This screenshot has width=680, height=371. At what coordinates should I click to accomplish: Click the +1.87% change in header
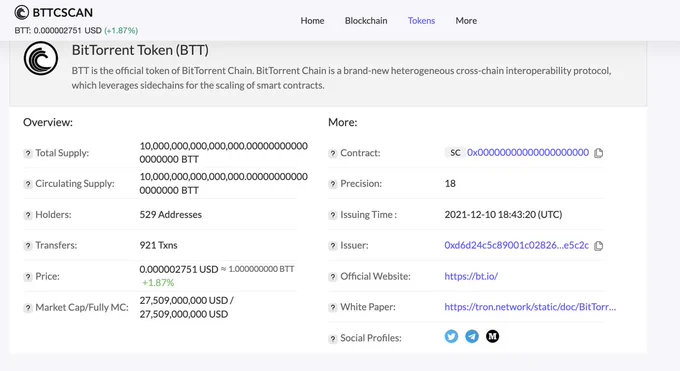click(121, 30)
